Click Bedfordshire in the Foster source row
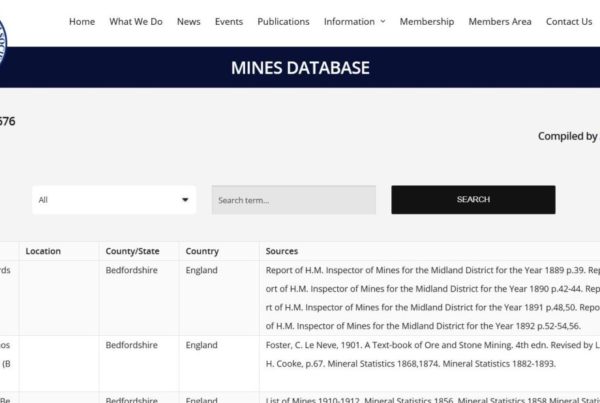600x403 pixels. 132,345
